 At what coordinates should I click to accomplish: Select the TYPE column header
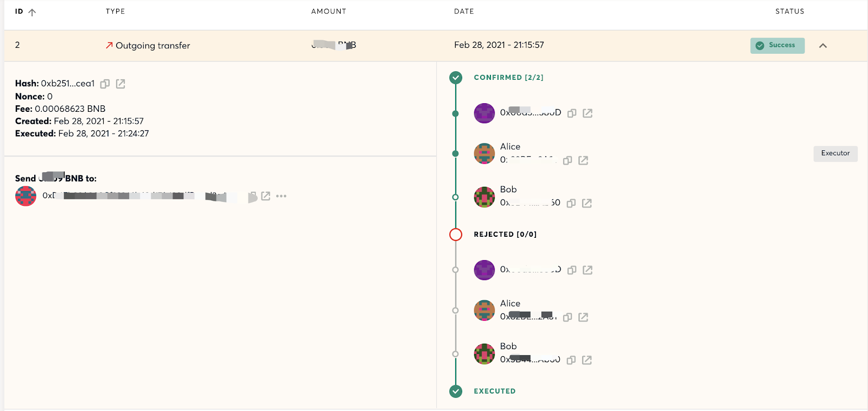(116, 11)
